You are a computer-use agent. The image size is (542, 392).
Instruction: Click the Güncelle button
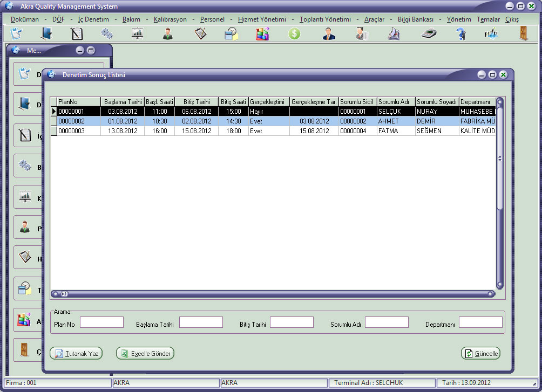481,353
